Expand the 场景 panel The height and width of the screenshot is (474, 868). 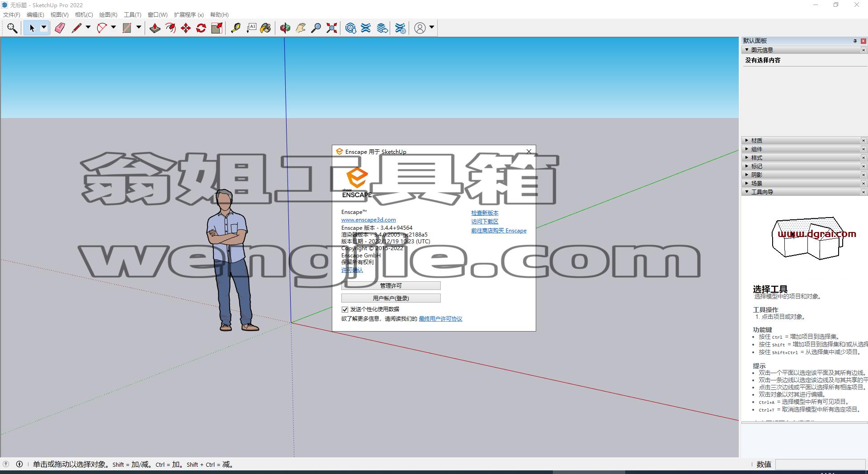click(747, 183)
